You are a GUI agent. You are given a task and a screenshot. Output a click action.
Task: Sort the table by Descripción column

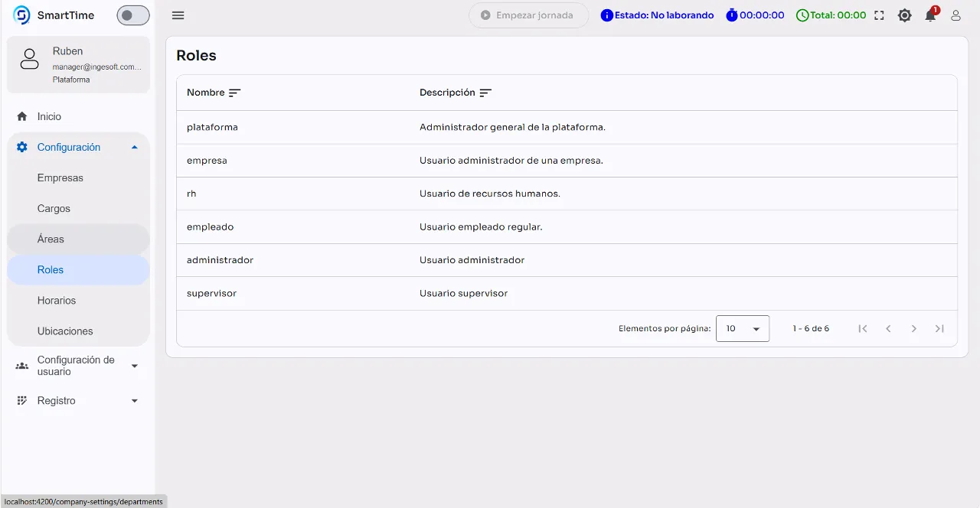coord(485,93)
